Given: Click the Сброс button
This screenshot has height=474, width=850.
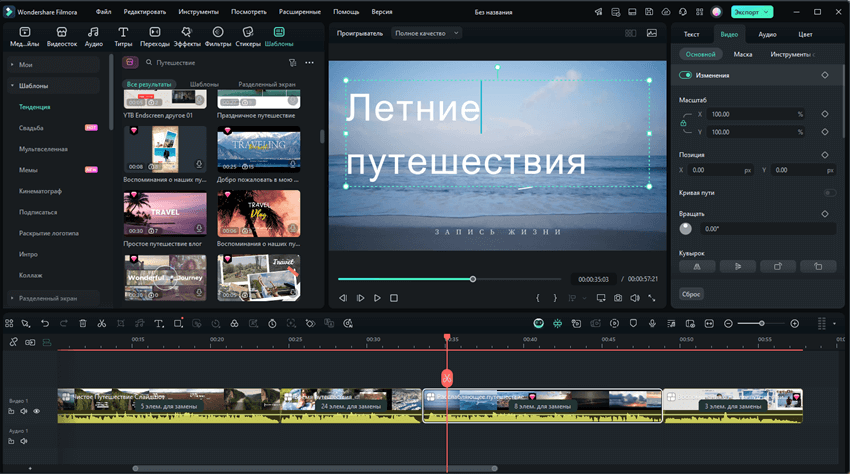Looking at the screenshot, I should click(691, 294).
